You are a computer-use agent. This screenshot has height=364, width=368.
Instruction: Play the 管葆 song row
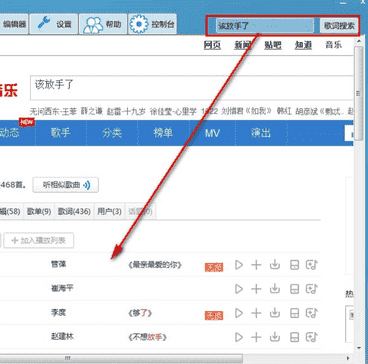[239, 265]
